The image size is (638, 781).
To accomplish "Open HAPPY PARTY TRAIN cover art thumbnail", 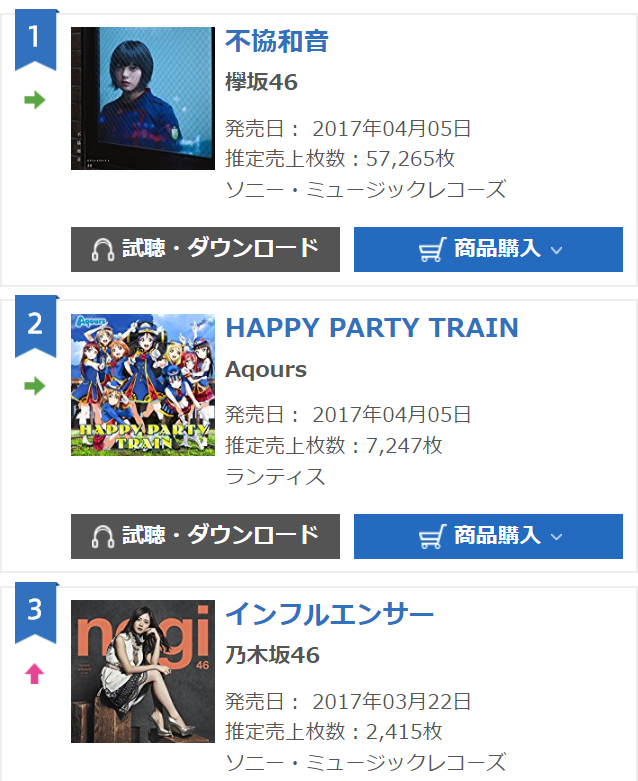I will (143, 385).
